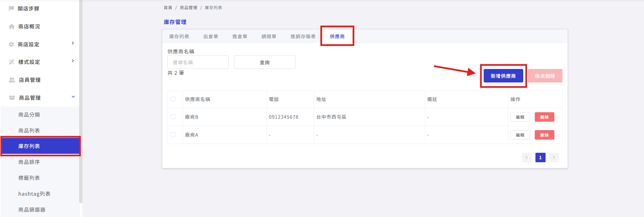This screenshot has width=644, height=217.
Task: Delete the 廠商A supplier row
Action: coord(545,135)
